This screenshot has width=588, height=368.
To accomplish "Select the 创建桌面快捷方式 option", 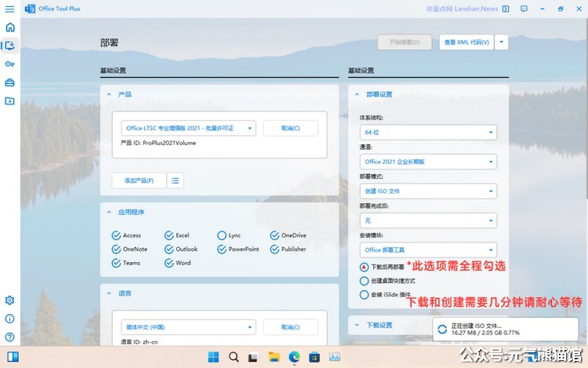I will click(x=364, y=281).
